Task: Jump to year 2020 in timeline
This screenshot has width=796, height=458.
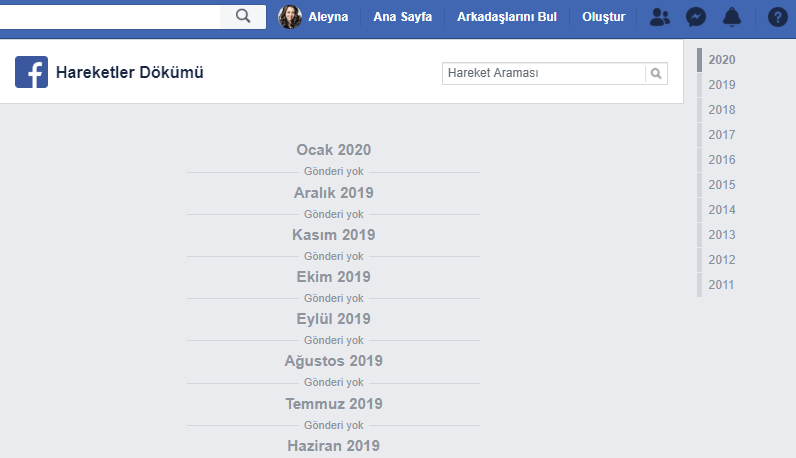Action: [721, 60]
